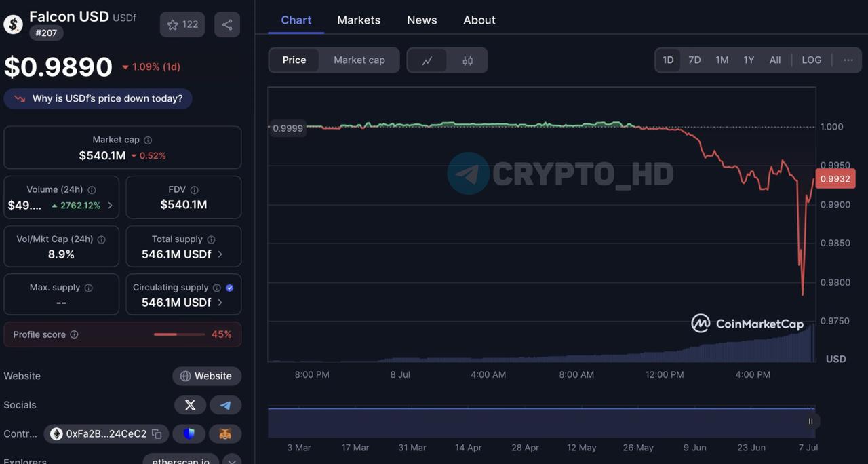
Task: Click the verified circulating supply badge
Action: pos(229,288)
